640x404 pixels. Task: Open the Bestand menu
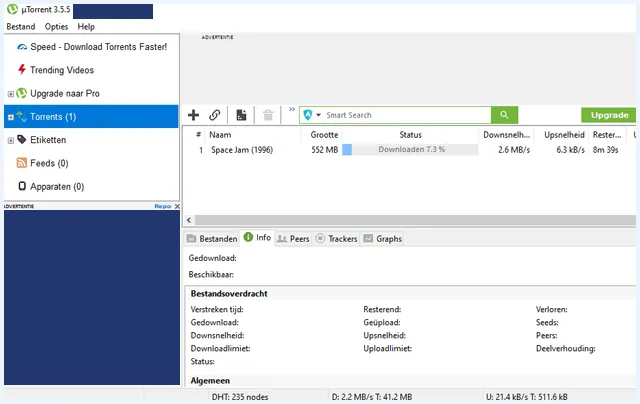pyautogui.click(x=21, y=27)
